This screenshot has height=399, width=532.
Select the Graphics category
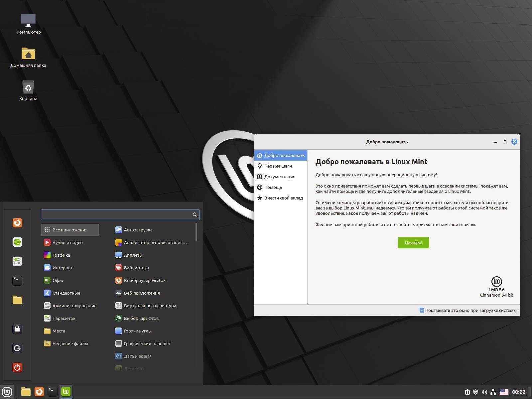pos(70,255)
